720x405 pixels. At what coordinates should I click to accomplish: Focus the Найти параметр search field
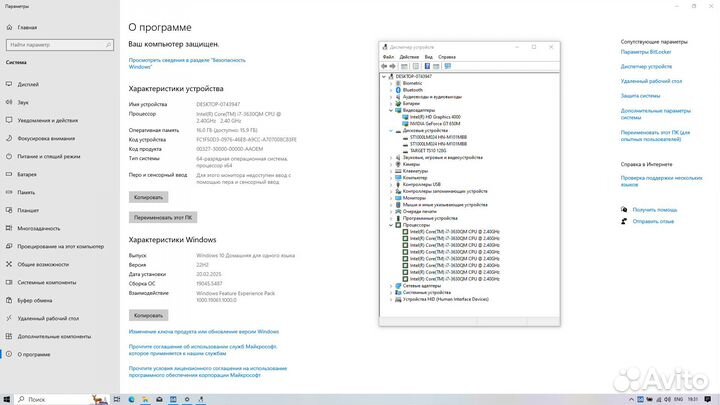point(60,45)
